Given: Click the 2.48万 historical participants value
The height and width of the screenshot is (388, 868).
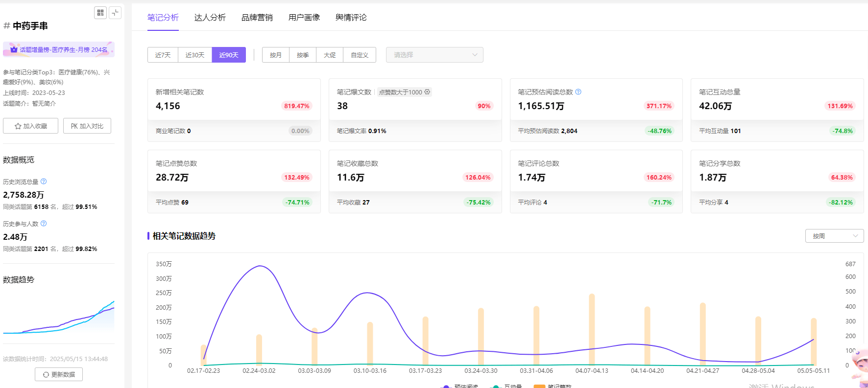Looking at the screenshot, I should tap(15, 237).
